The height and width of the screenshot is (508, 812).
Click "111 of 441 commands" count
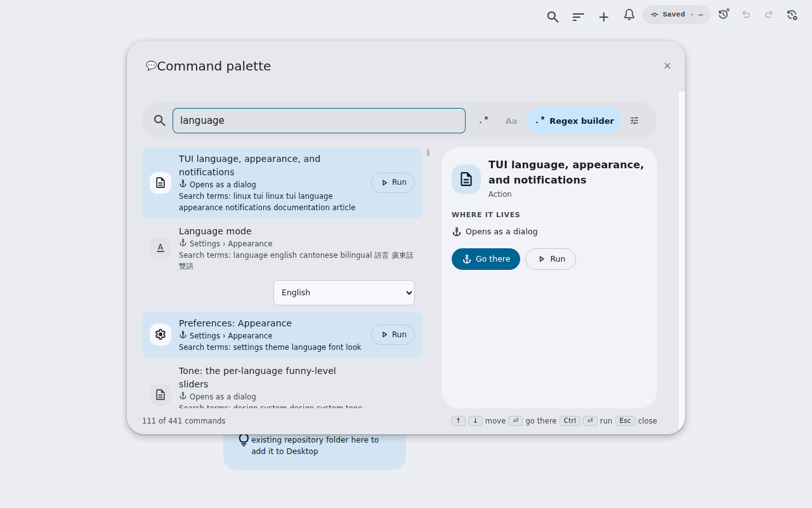tap(184, 421)
